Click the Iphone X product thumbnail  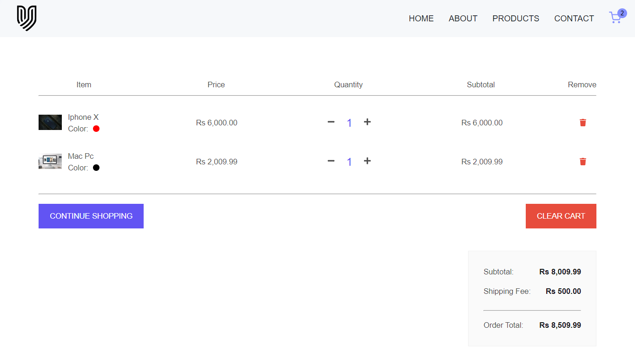coord(50,123)
